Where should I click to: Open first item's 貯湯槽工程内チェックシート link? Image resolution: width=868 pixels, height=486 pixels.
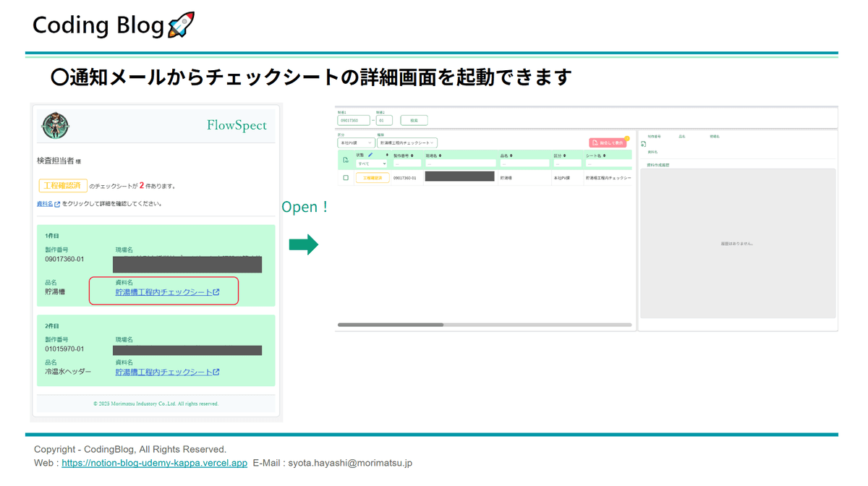pyautogui.click(x=167, y=292)
